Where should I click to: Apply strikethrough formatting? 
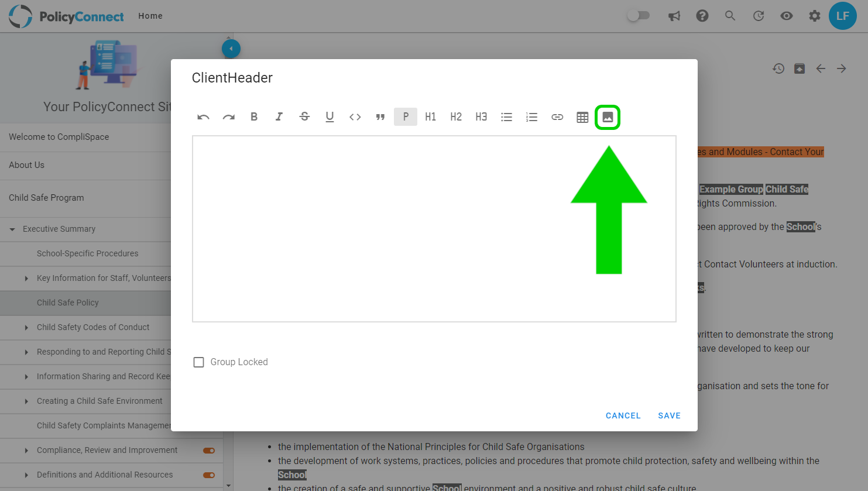304,116
